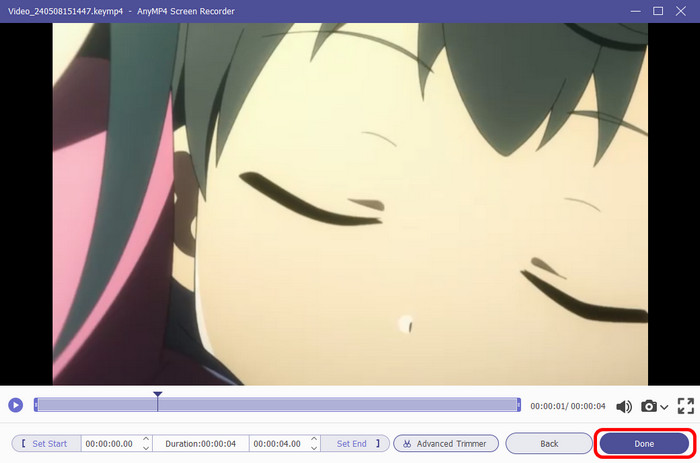Mute the volume speaker icon
Image resolution: width=700 pixels, height=463 pixels.
click(x=624, y=406)
